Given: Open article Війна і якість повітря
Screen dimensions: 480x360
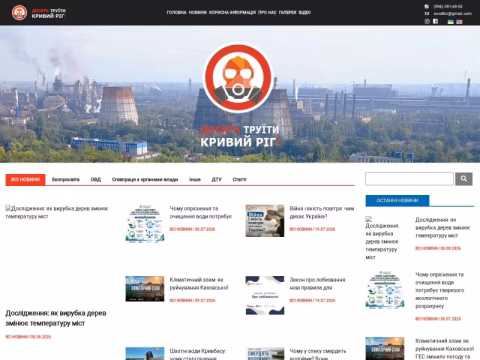Looking at the screenshot, I should pos(322,213).
